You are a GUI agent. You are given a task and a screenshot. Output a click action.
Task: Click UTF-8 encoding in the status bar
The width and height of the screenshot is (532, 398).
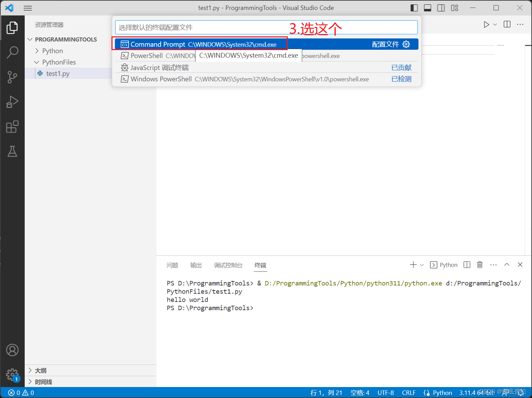coord(386,393)
